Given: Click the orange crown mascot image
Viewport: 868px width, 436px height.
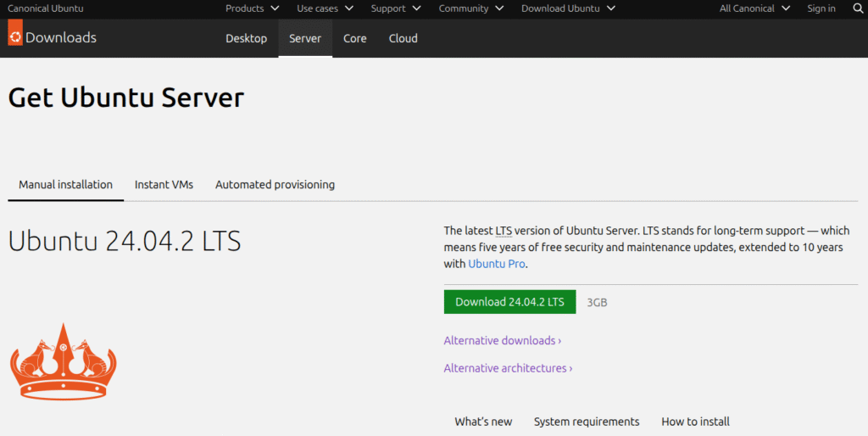Looking at the screenshot, I should pyautogui.click(x=63, y=361).
